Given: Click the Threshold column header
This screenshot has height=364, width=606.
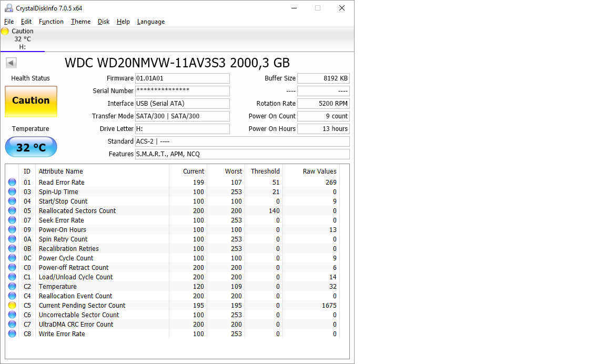Looking at the screenshot, I should coord(265,171).
